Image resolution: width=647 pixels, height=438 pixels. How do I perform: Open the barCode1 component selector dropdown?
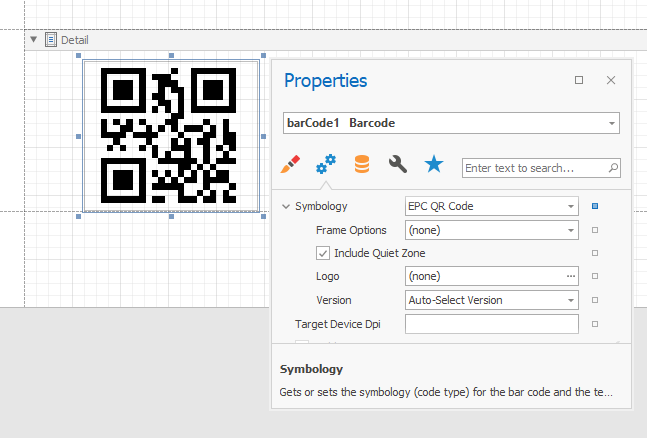point(610,123)
